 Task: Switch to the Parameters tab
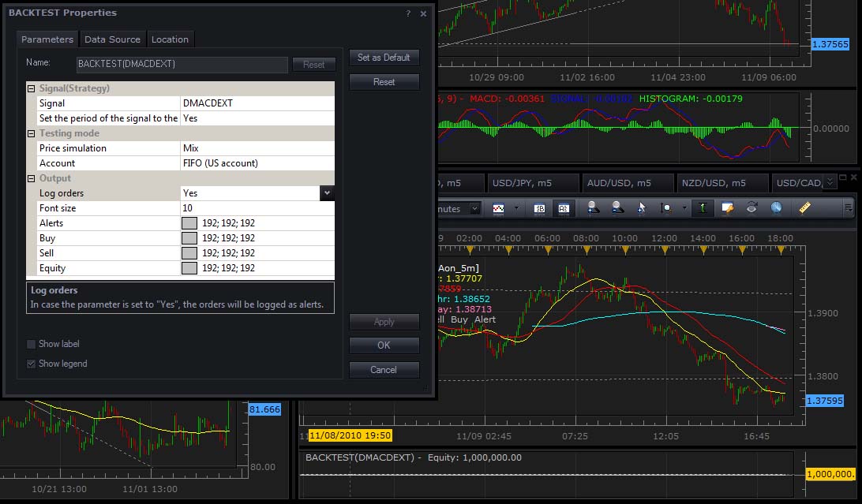pyautogui.click(x=47, y=39)
